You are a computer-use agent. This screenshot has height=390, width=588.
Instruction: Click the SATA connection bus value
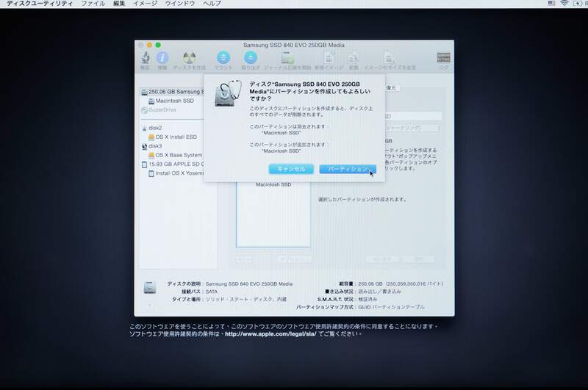click(x=212, y=292)
